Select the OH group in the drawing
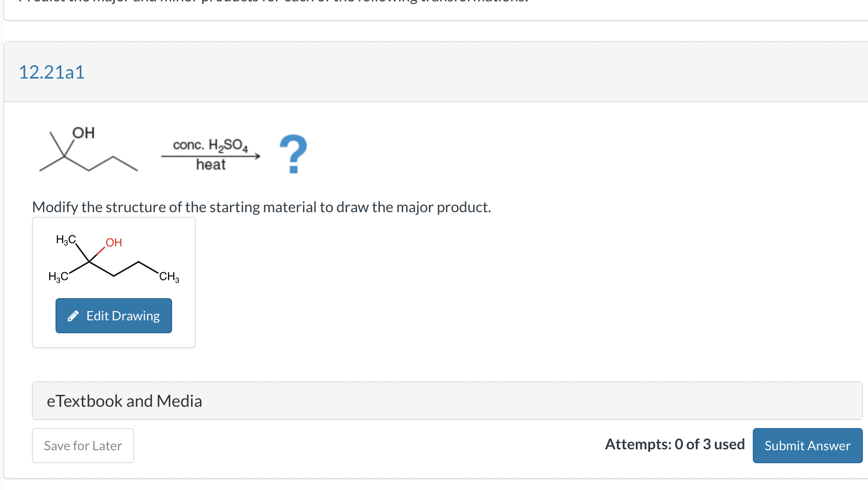 (114, 242)
